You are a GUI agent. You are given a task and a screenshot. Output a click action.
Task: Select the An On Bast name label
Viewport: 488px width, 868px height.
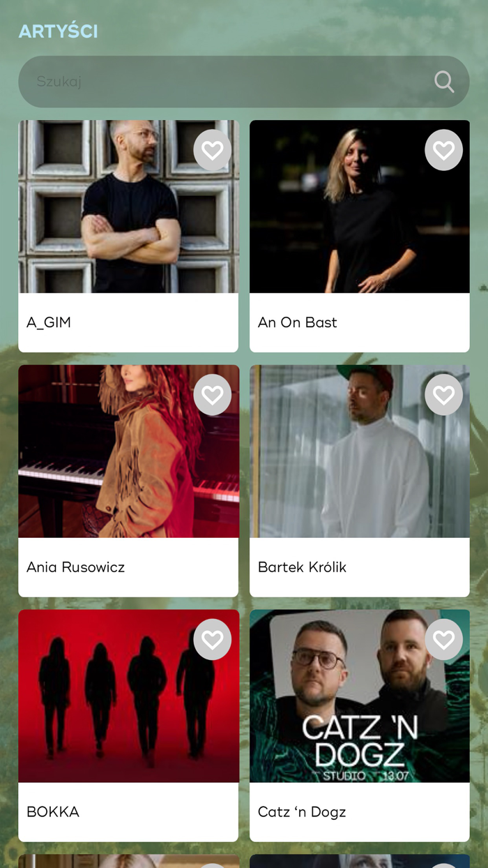pyautogui.click(x=298, y=322)
